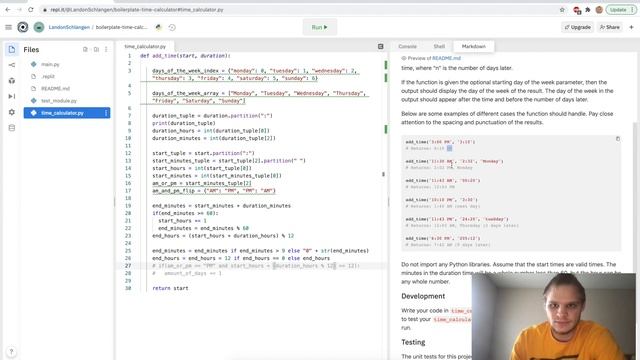
Task: Open test_module.py in the file tree
Action: click(x=59, y=101)
